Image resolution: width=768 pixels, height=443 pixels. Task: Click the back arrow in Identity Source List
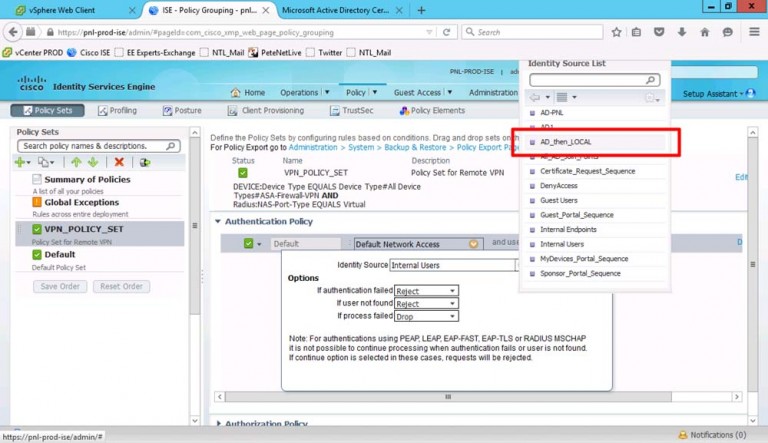click(535, 98)
